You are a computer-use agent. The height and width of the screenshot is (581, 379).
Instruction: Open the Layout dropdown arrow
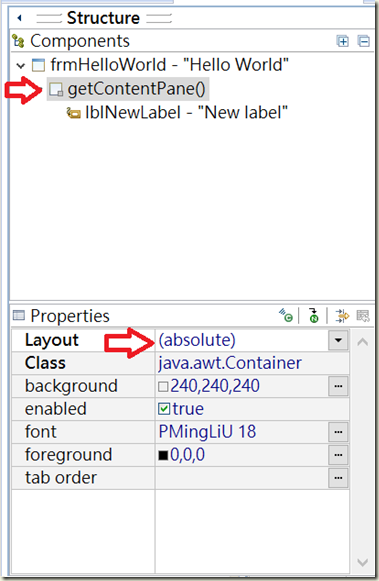338,340
